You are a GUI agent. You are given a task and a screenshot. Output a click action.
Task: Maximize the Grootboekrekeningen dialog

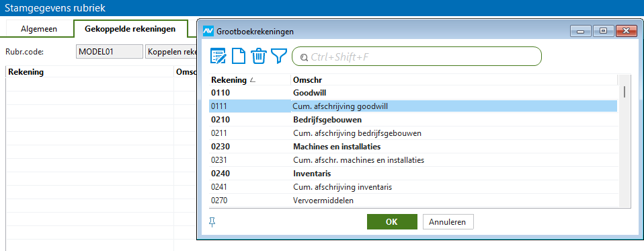click(x=603, y=31)
